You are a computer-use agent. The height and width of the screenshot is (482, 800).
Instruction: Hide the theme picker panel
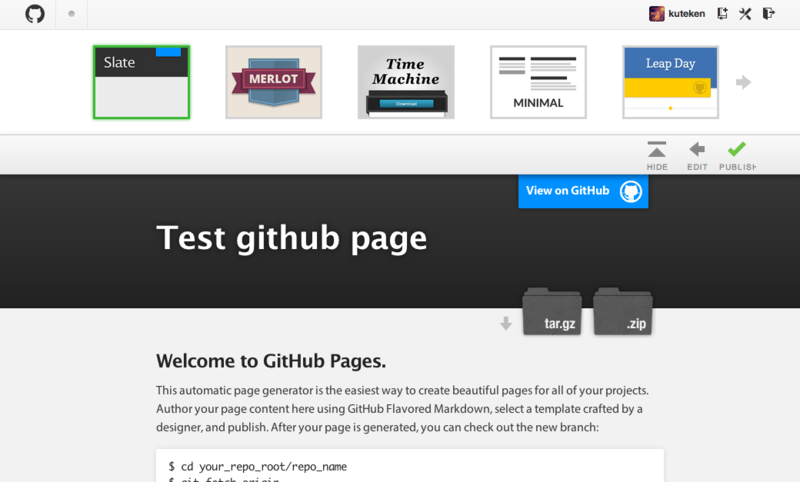657,156
